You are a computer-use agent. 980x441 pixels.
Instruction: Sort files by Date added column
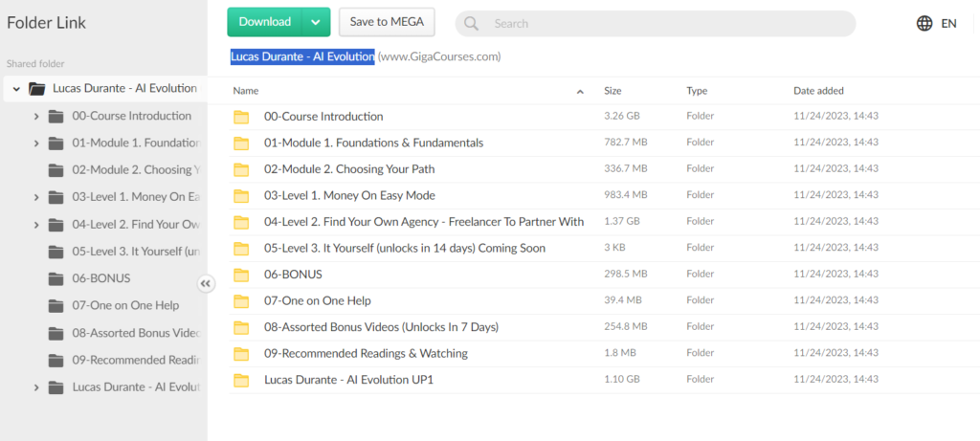[x=818, y=91]
